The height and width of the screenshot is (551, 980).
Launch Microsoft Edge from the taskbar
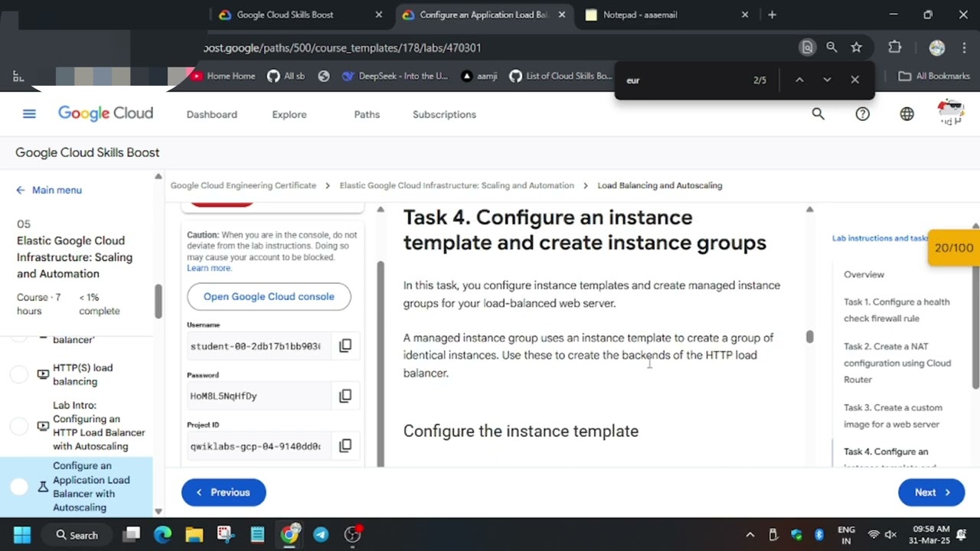pyautogui.click(x=162, y=534)
